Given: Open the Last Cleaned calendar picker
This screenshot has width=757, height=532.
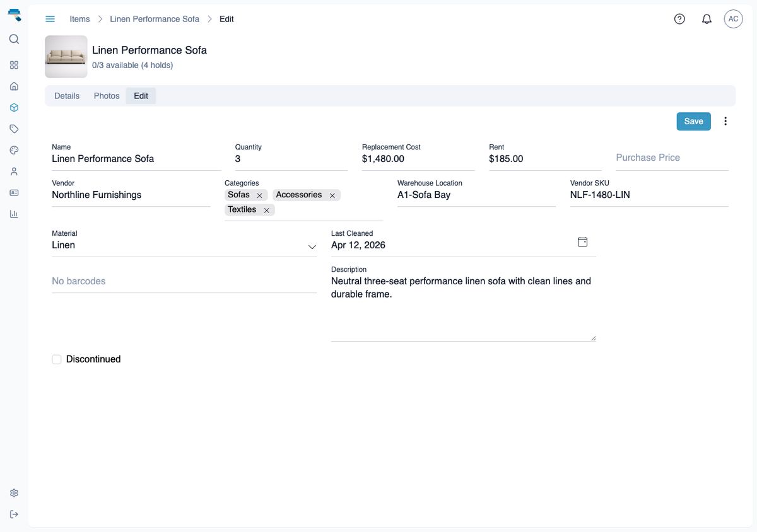Looking at the screenshot, I should click(x=582, y=242).
